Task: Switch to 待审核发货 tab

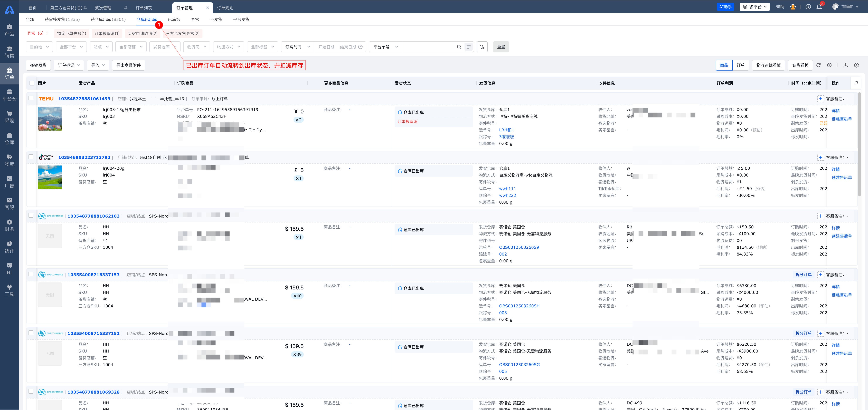Action: (62, 19)
